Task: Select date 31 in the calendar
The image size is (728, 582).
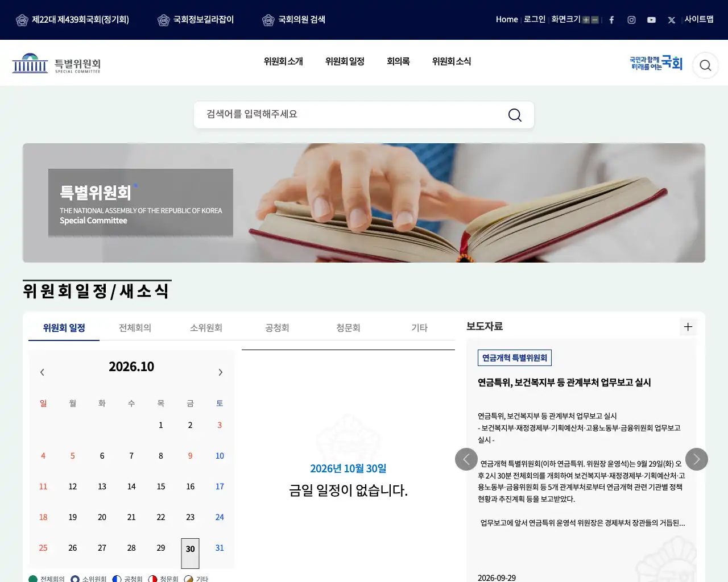Action: (x=220, y=548)
